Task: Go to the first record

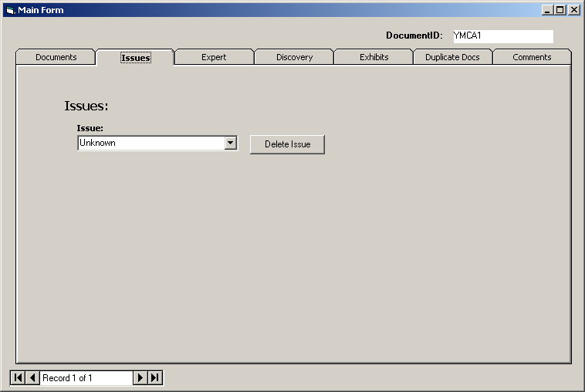Action: point(18,377)
